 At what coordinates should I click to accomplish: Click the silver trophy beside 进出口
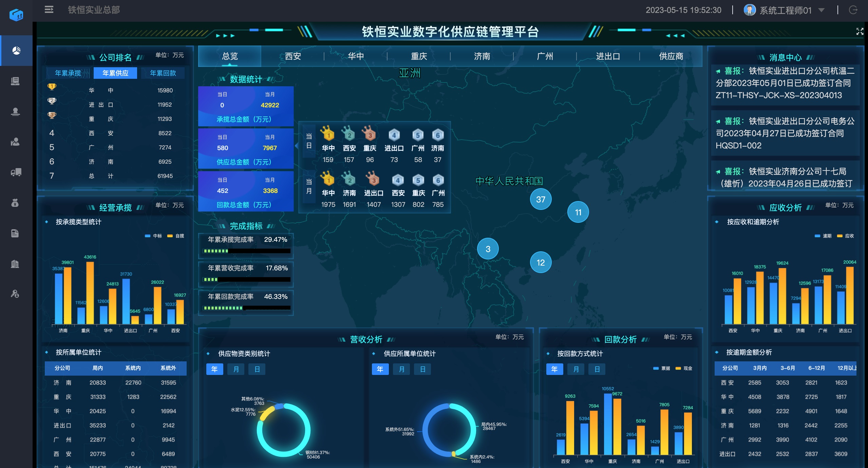[x=52, y=101]
